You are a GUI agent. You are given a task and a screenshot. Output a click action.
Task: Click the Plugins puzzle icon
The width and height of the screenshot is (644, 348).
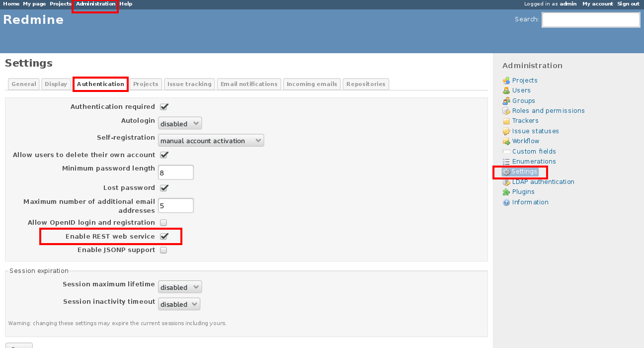(506, 192)
